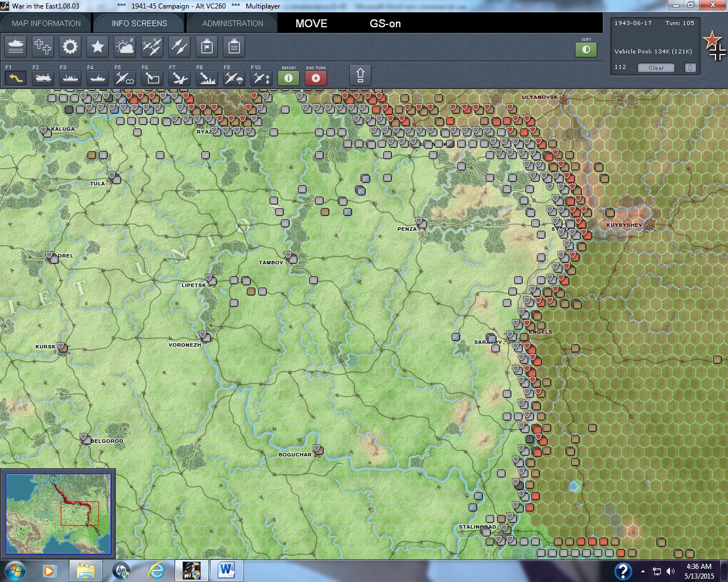Screen dimensions: 728x582
Task: Click the victory star icon
Action: (x=98, y=47)
